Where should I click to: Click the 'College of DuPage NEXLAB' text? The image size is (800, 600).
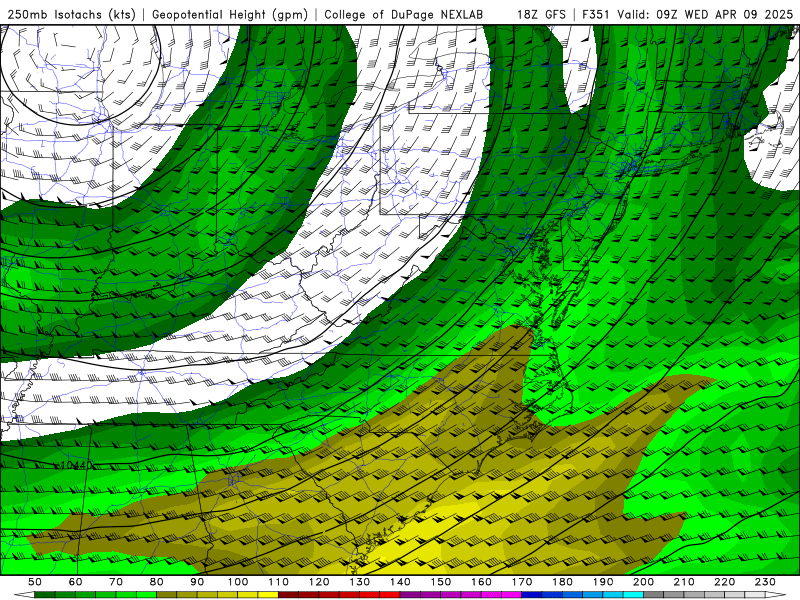(404, 14)
